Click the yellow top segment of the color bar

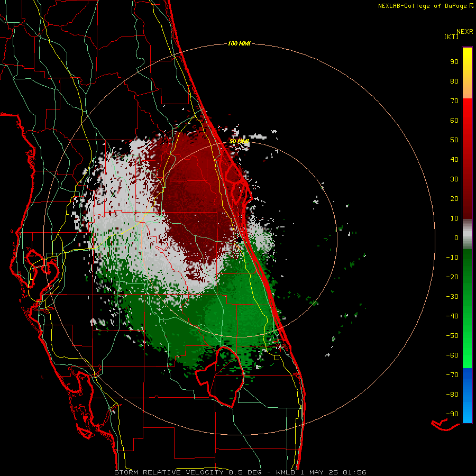coord(467,73)
